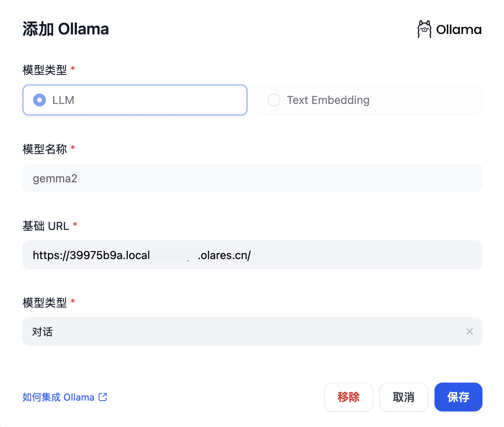
Task: Click the external link icon beside 如何集成 Ollama
Action: tap(103, 397)
